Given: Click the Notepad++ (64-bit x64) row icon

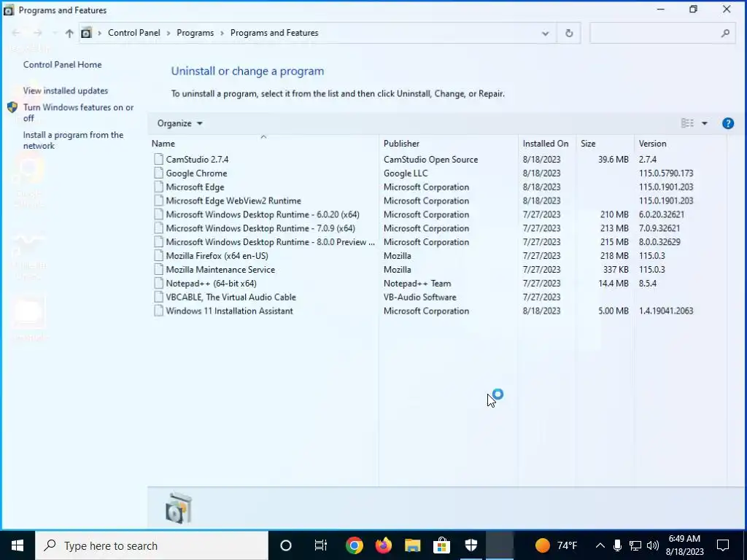Looking at the screenshot, I should (x=158, y=284).
